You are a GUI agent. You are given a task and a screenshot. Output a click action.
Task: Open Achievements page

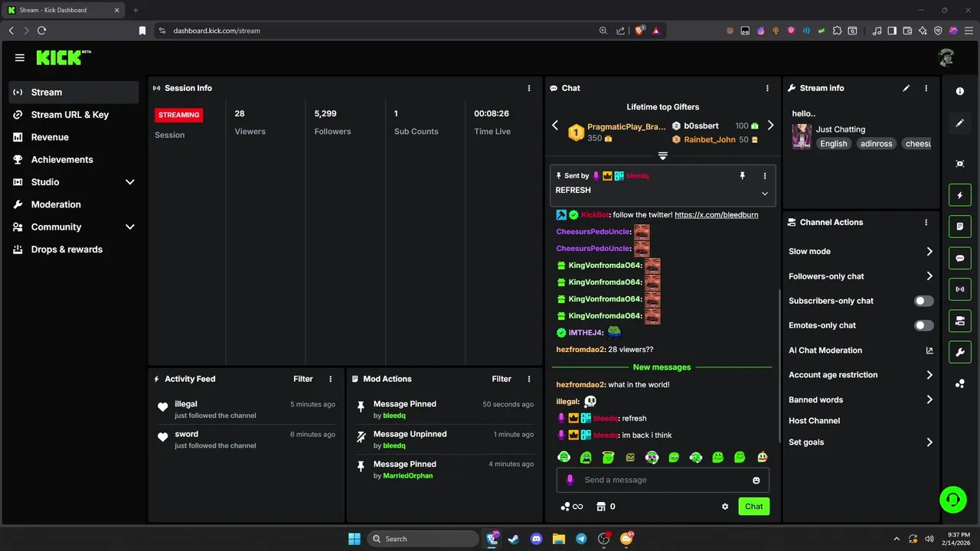click(73, 160)
